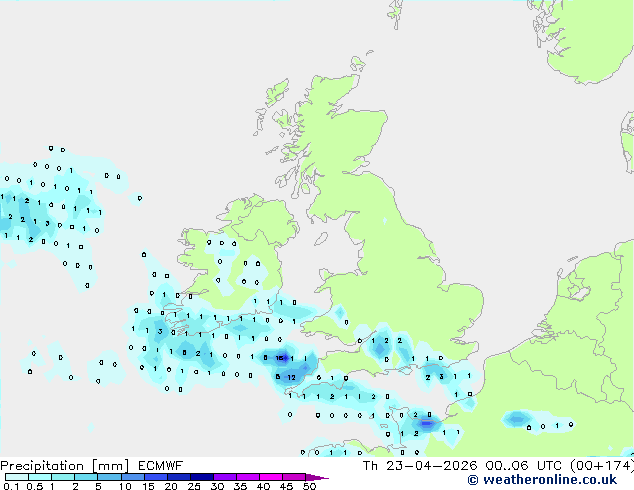Viewport: 634px width, 490px height.
Task: Click the '16' precipitation value on map
Action: (x=279, y=358)
